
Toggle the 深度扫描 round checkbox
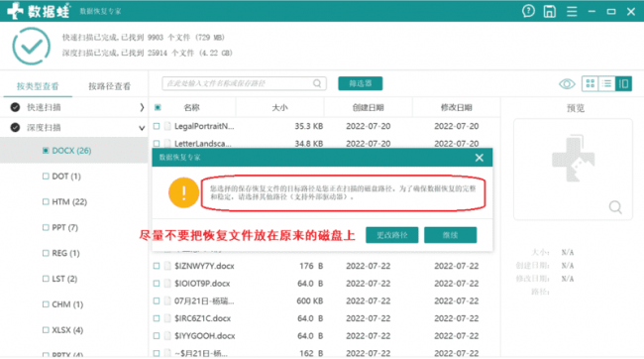click(15, 128)
